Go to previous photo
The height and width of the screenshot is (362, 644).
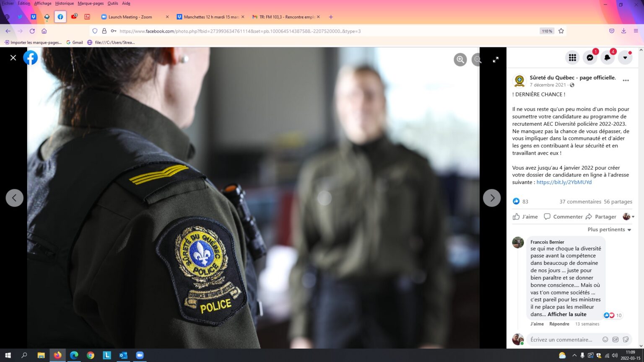click(14, 198)
